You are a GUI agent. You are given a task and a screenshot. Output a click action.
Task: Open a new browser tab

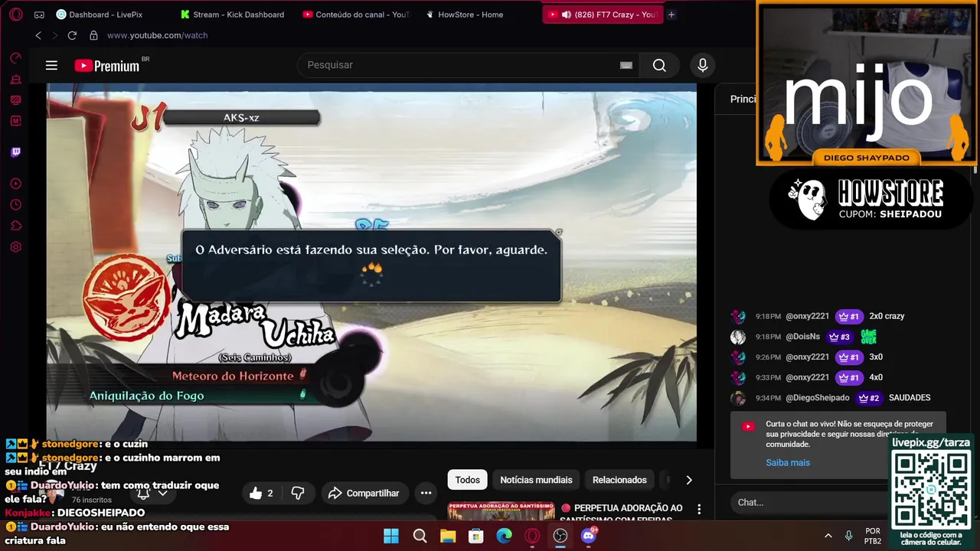click(x=671, y=15)
